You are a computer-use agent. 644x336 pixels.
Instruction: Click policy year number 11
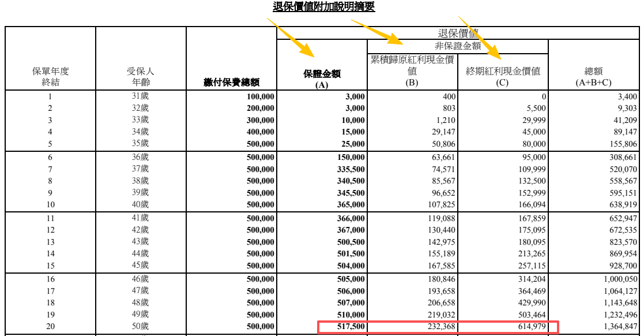(50, 218)
